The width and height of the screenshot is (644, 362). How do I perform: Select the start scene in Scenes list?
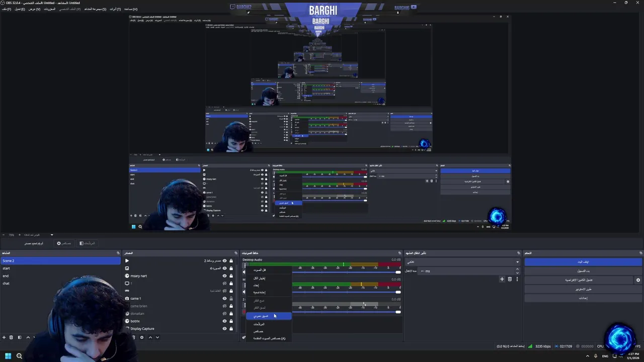[x=60, y=268]
